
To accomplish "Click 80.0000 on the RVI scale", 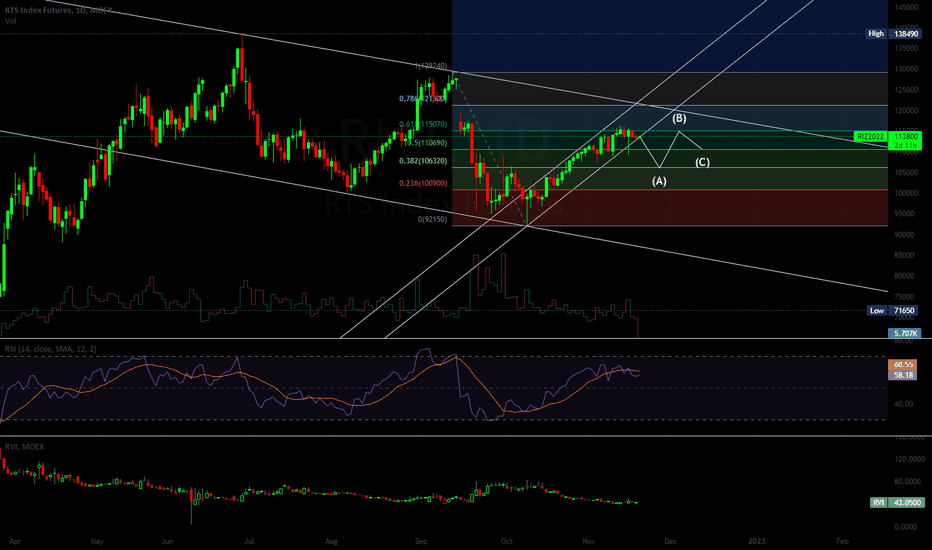I will (909, 482).
